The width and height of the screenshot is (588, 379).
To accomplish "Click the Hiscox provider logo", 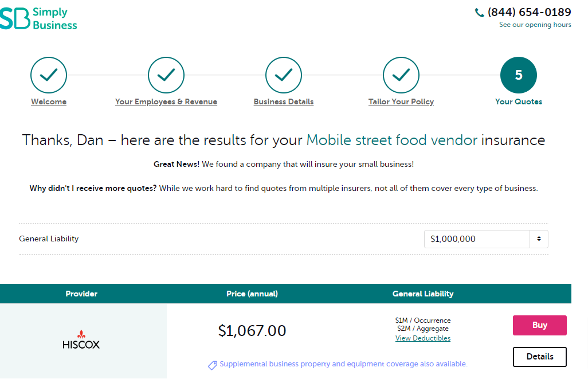I will 81,340.
